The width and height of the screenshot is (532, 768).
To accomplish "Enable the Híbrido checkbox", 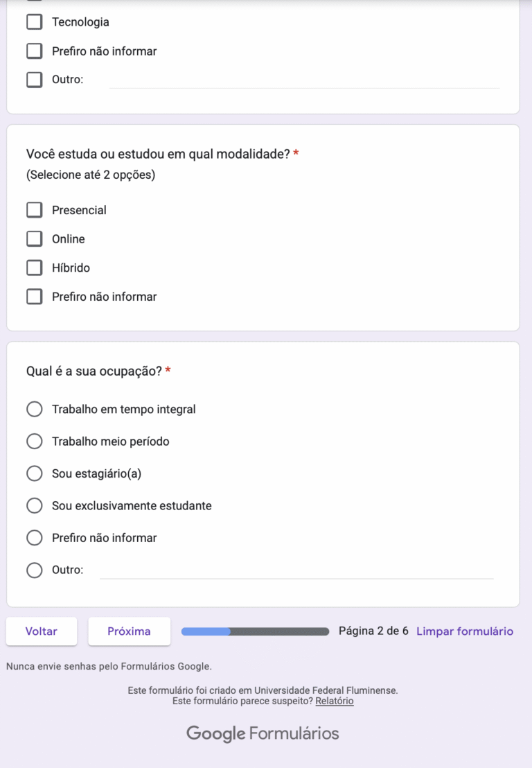I will tap(35, 268).
